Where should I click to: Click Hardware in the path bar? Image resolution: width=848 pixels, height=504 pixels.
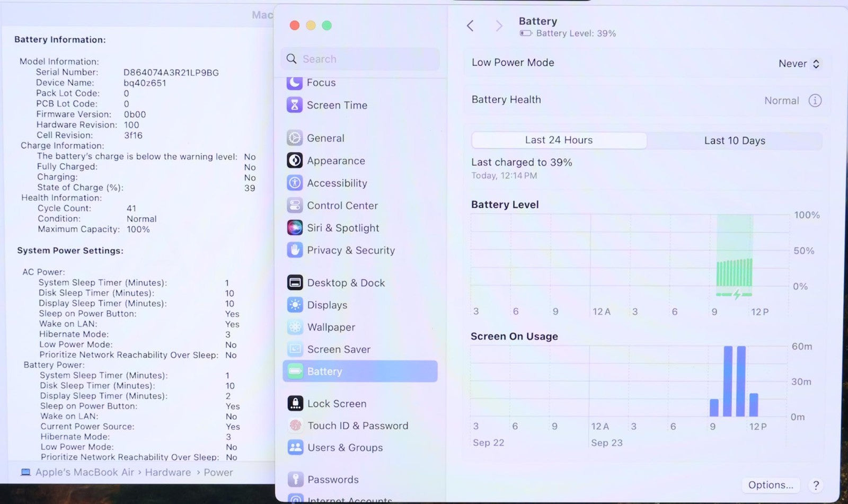tap(167, 472)
